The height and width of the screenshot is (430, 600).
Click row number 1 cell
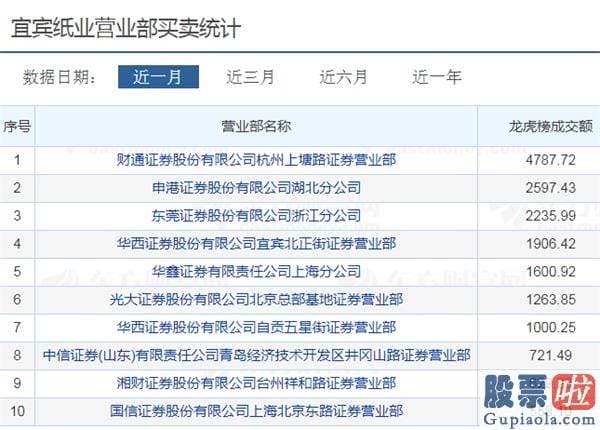(17, 160)
